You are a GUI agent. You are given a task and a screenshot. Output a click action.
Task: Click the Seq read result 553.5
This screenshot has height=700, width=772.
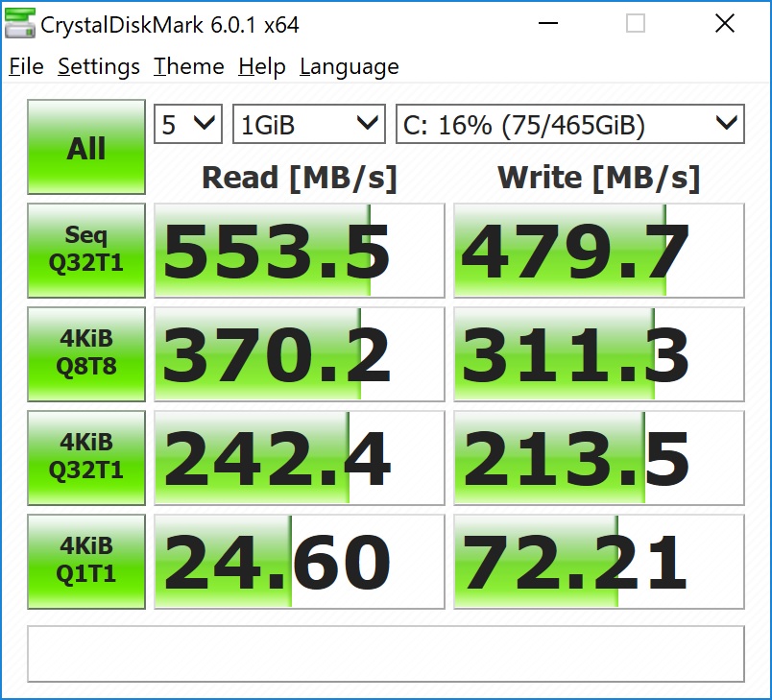(300, 251)
